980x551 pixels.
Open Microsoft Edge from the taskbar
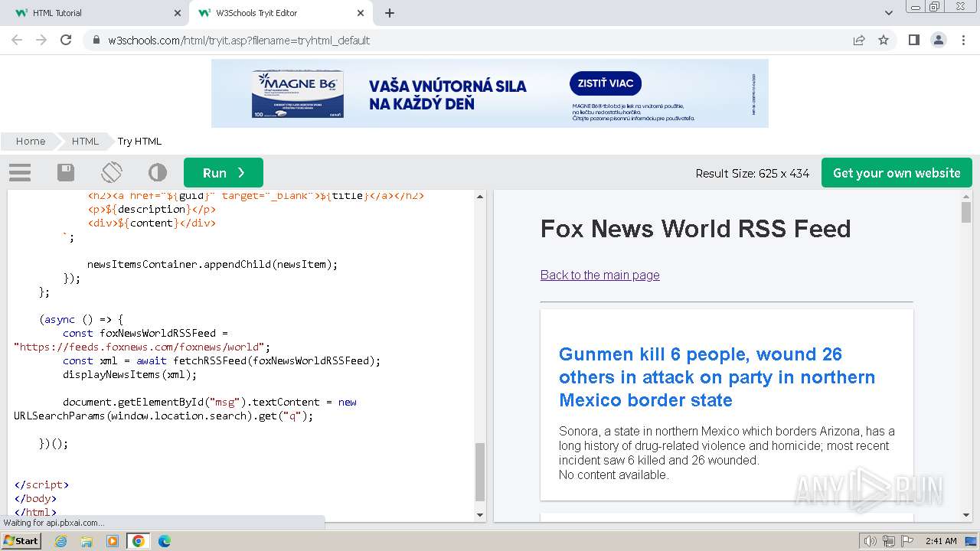[164, 541]
